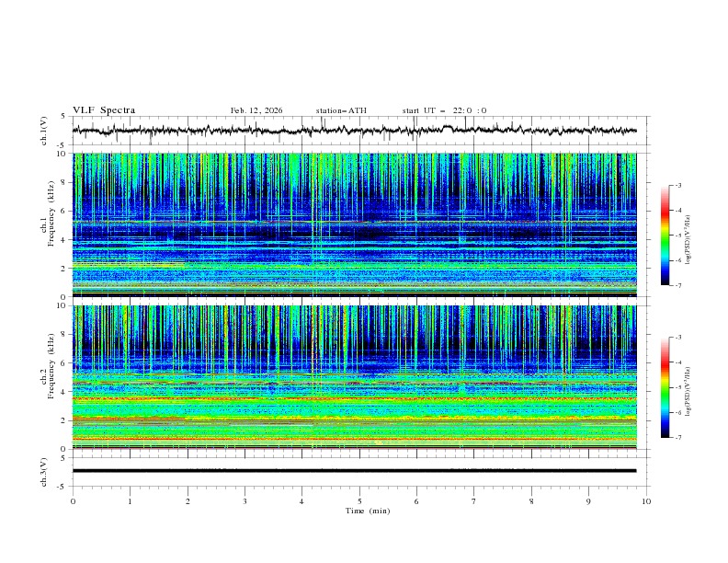This screenshot has height=563, width=728.
Task: Click the ch.1 voltage waveform trace
Action: coord(354,130)
